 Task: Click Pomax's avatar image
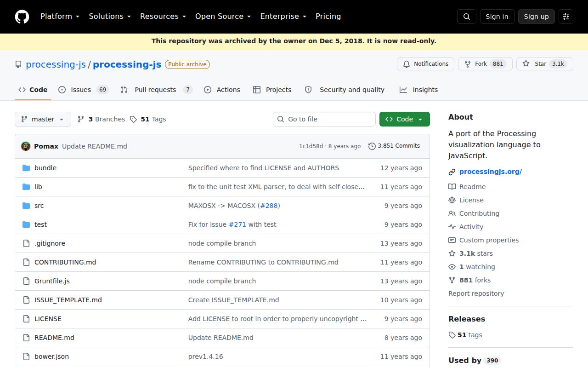[26, 146]
